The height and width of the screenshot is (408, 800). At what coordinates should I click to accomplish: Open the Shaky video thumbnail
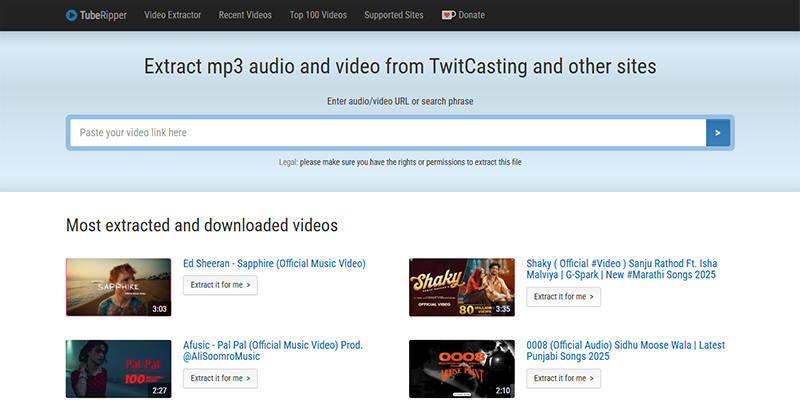(462, 287)
